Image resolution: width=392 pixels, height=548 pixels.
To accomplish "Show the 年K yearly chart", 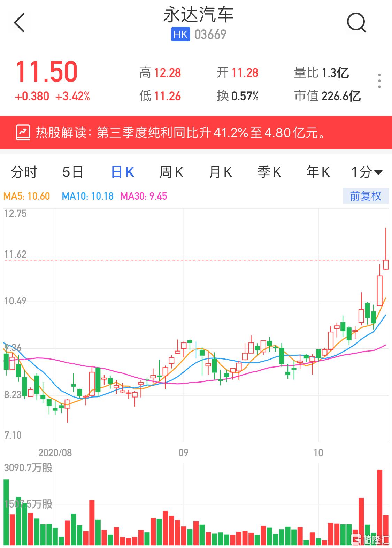I will [318, 172].
